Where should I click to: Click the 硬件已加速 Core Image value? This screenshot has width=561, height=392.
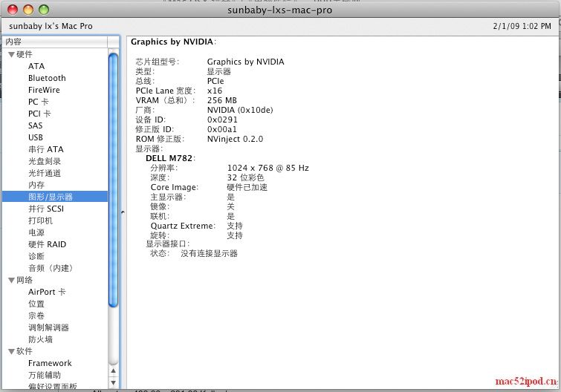247,187
